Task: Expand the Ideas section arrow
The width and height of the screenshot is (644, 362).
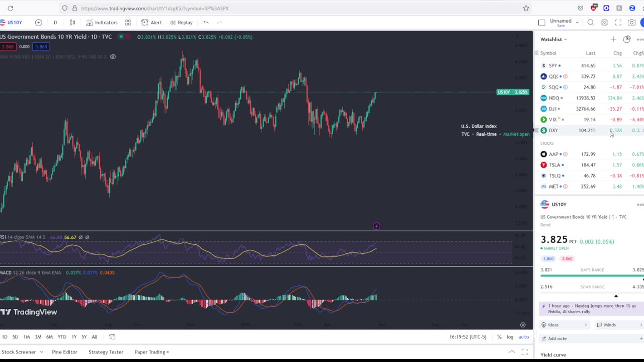Action: [x=586, y=325]
